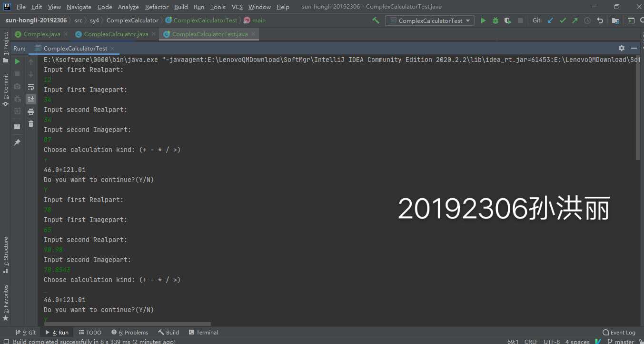The height and width of the screenshot is (344, 644).
Task: Close the ComplexCalculatorTest run tab
Action: point(112,49)
